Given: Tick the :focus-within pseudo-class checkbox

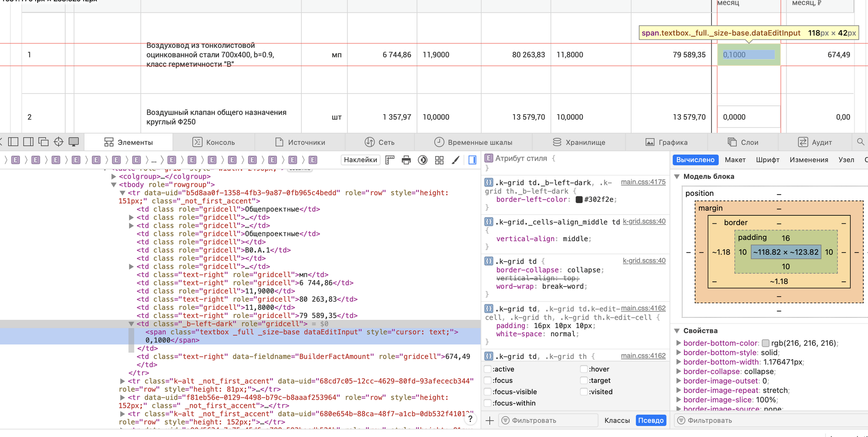Looking at the screenshot, I should click(488, 403).
